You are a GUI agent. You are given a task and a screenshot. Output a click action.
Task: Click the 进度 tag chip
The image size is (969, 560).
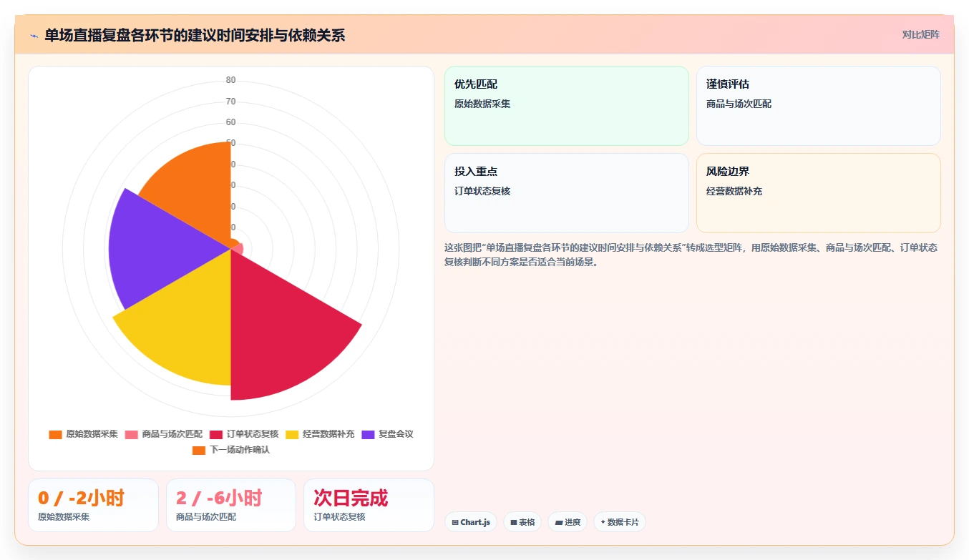[568, 522]
